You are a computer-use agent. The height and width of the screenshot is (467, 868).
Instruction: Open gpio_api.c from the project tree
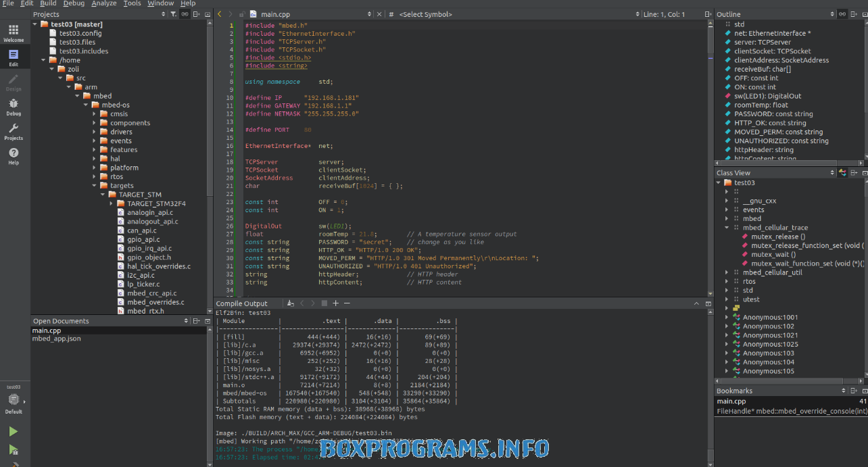click(x=143, y=239)
